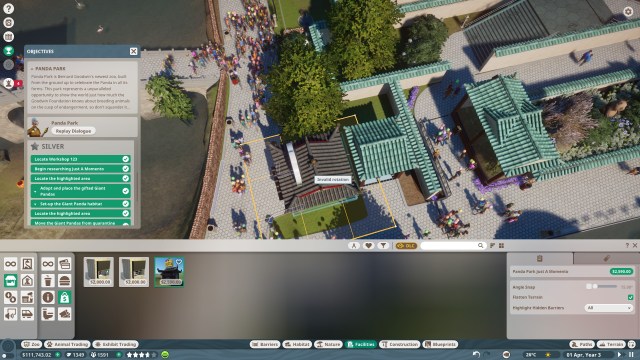Screen dimensions: 640x360
Task: Pause the game with pause button
Action: tap(631, 354)
